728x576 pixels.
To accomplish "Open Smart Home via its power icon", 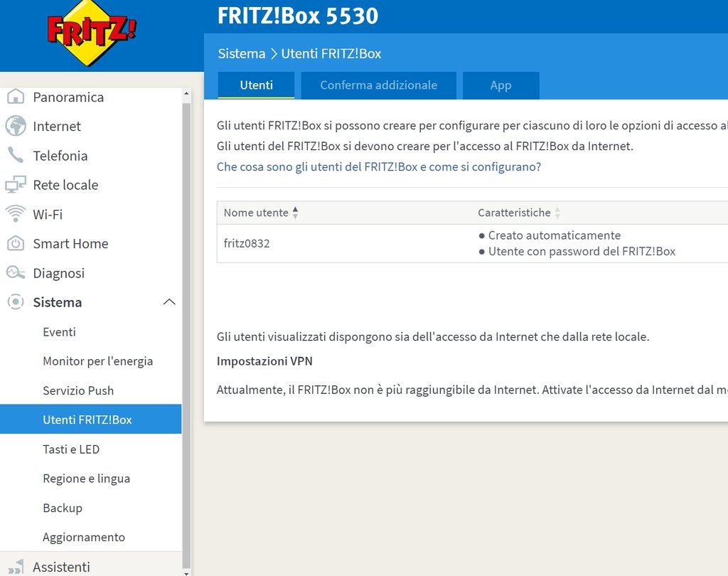I will 16,243.
